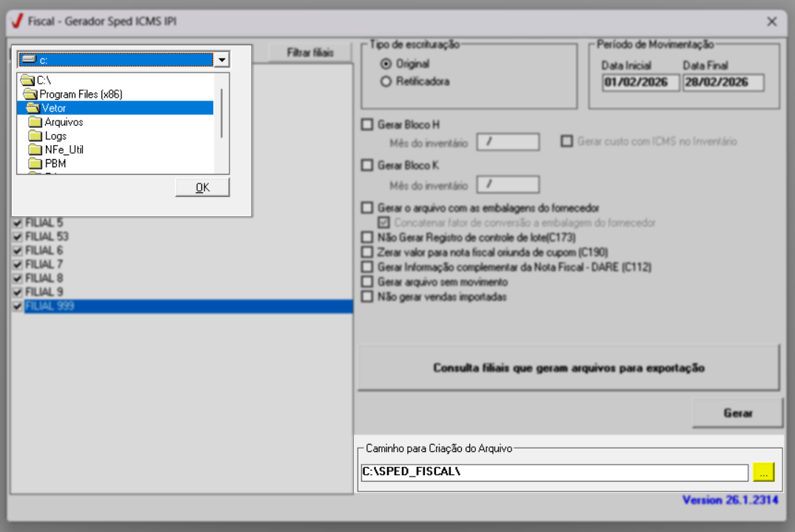Open the yellow browse path button

764,472
